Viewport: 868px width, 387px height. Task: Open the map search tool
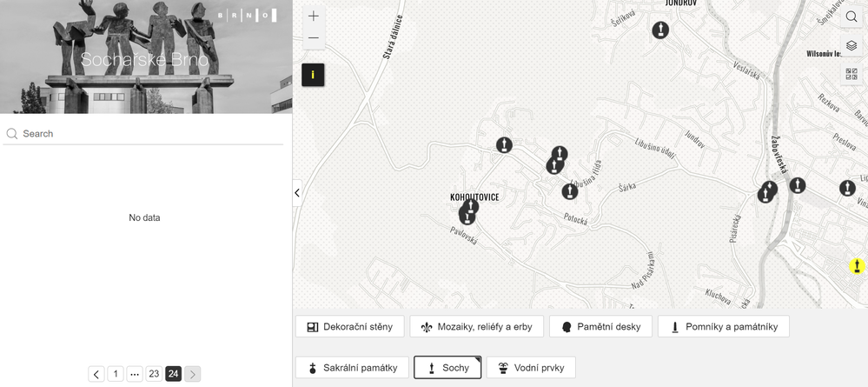coord(851,17)
